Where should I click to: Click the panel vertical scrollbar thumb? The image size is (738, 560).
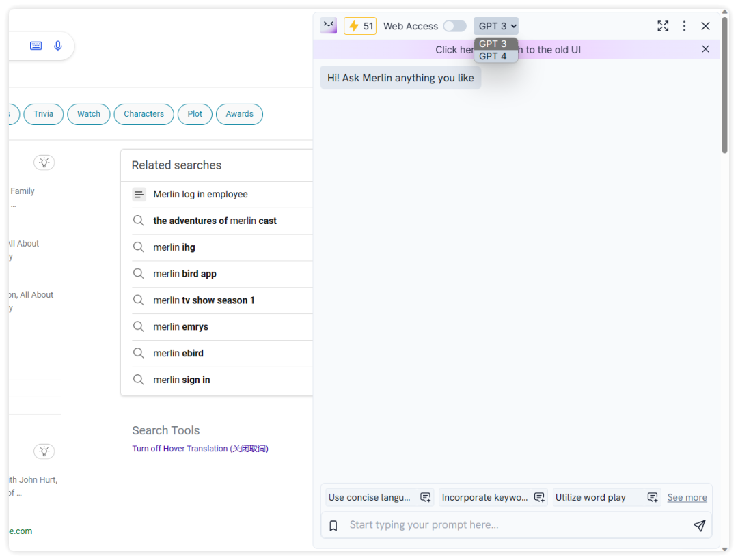725,85
